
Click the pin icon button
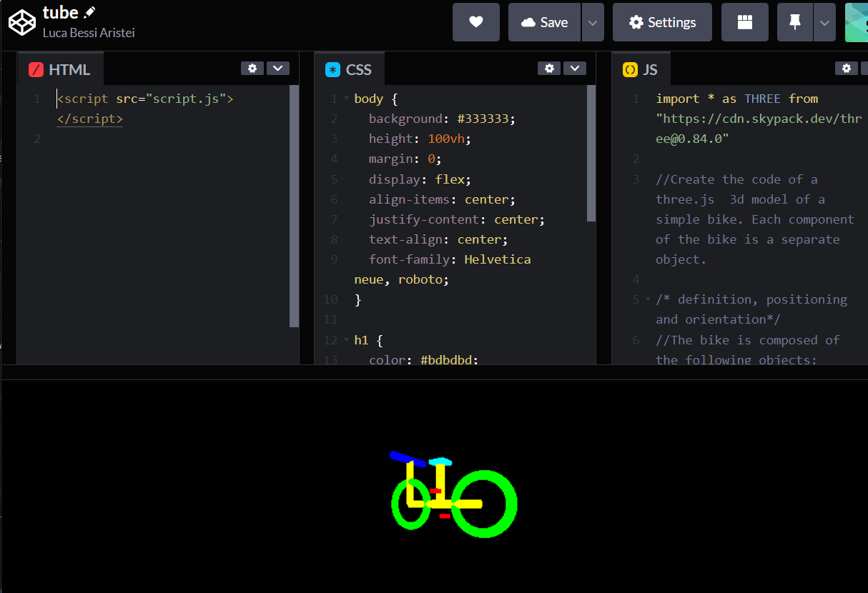pos(794,22)
